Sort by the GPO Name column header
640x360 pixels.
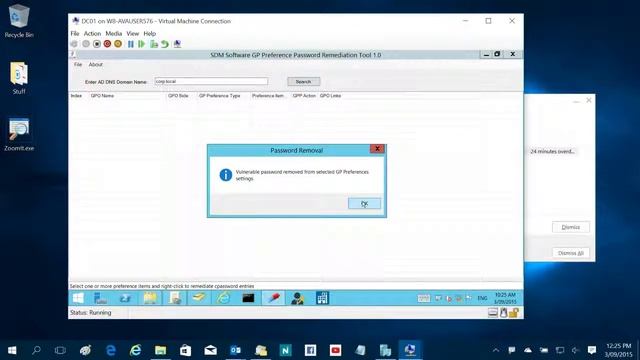click(x=102, y=96)
